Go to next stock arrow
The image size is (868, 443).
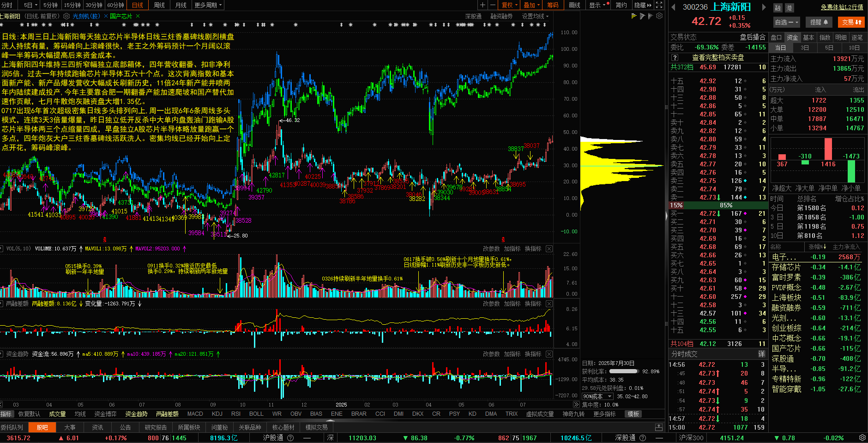[764, 7]
